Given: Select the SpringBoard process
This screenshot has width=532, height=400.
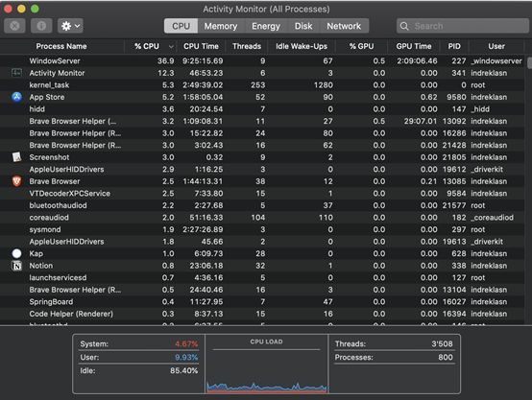Looking at the screenshot, I should [x=262, y=302].
